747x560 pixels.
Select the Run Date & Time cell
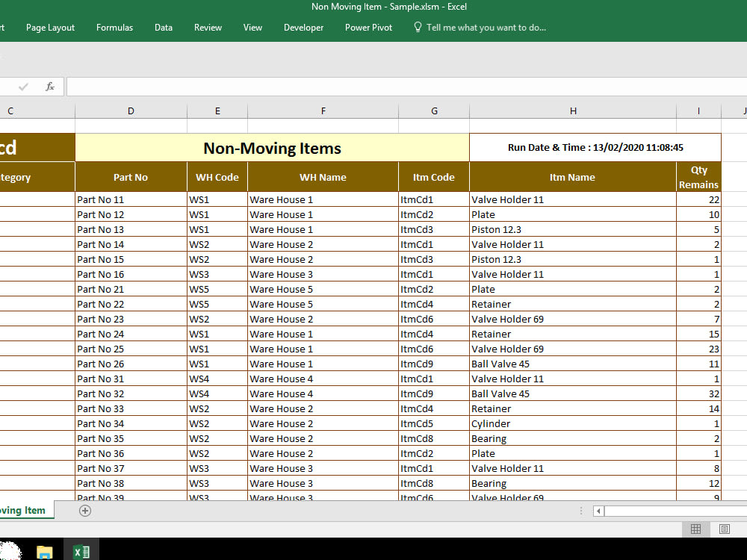pyautogui.click(x=594, y=147)
